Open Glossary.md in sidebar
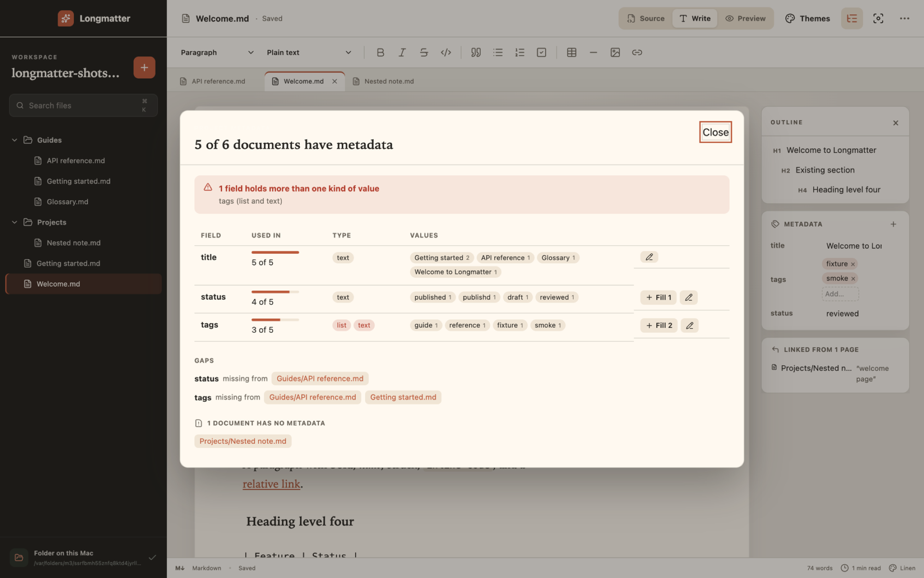Image resolution: width=924 pixels, height=578 pixels. tap(67, 202)
